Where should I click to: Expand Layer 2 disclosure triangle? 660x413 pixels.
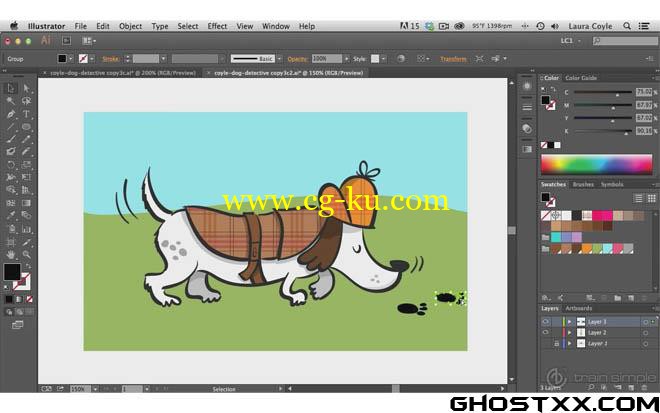570,333
